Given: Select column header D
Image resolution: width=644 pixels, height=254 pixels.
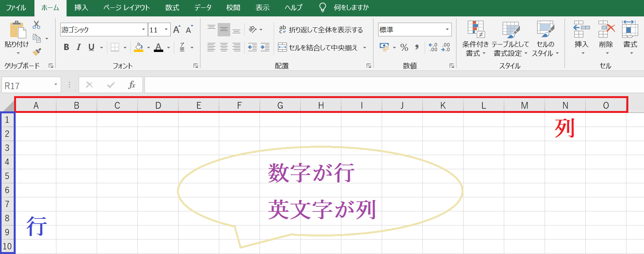Looking at the screenshot, I should (158, 105).
